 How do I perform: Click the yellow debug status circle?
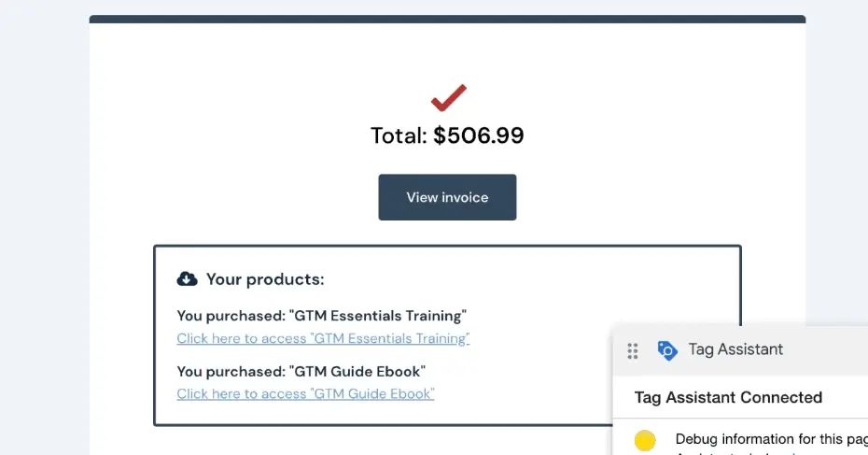pyautogui.click(x=645, y=440)
